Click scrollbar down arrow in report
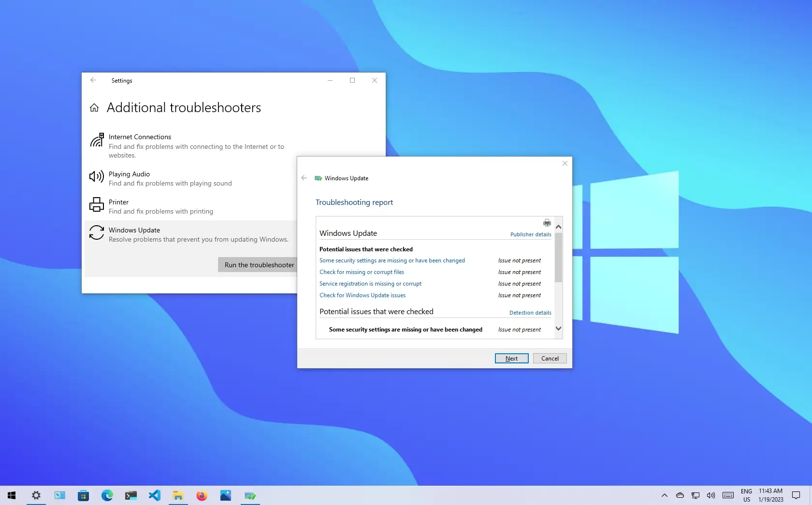The height and width of the screenshot is (505, 812). pos(558,329)
